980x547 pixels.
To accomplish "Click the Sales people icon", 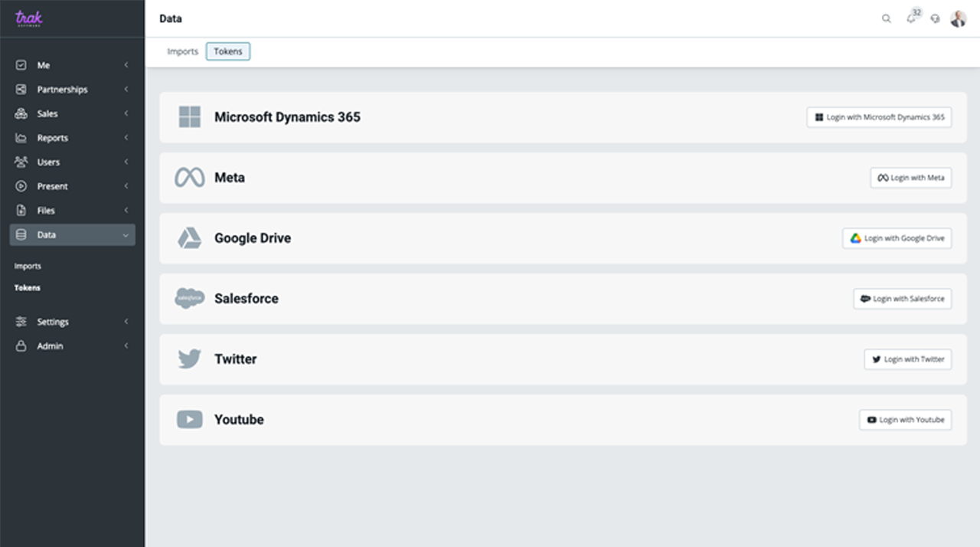I will (x=21, y=113).
